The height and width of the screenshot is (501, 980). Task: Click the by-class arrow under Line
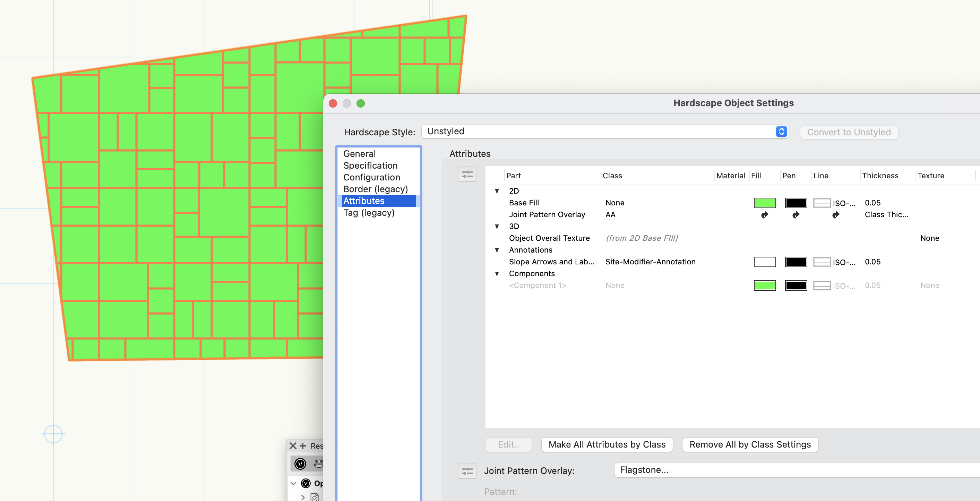[835, 215]
